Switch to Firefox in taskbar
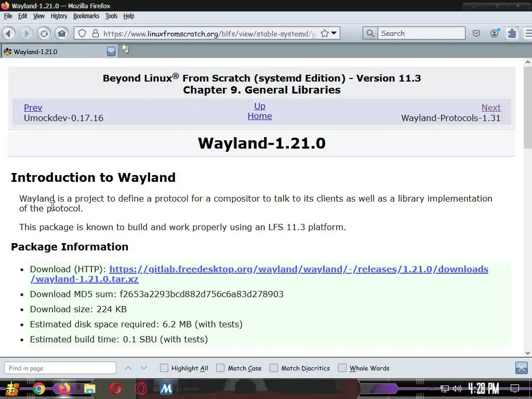Image resolution: width=532 pixels, height=399 pixels. coord(64,389)
